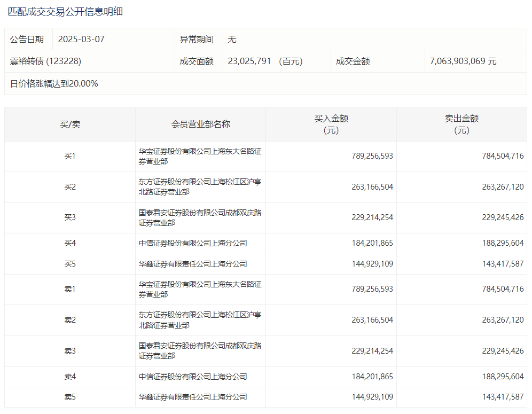Open 国泰君安证券 branch name in the 买3 row
The image size is (532, 414).
(200, 217)
